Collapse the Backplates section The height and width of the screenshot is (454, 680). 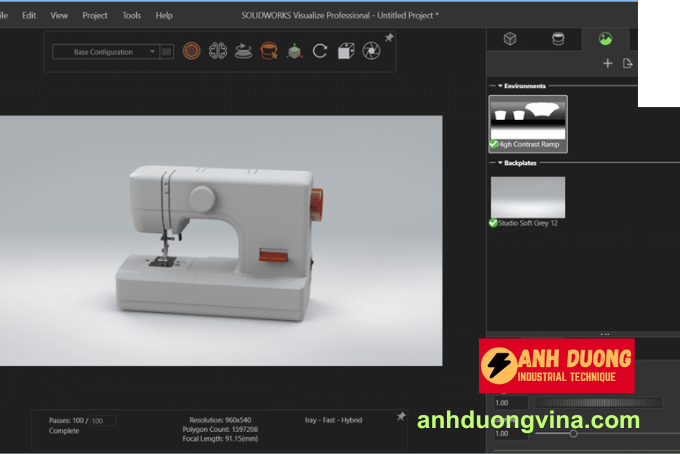coord(501,162)
